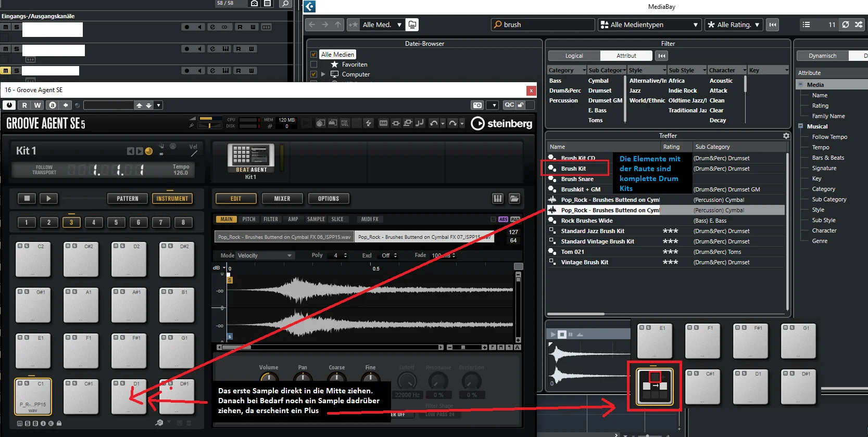Click the MediaBay back navigation arrow

pos(312,24)
